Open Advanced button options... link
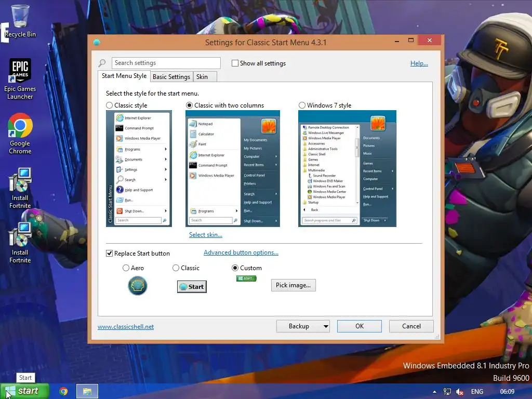Viewport: 532px width, 399px height. pyautogui.click(x=241, y=252)
